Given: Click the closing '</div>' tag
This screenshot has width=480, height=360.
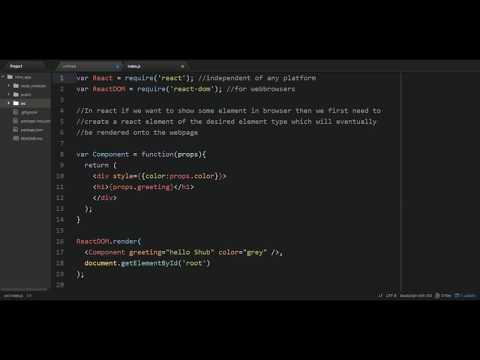Looking at the screenshot, I should click(105, 198).
